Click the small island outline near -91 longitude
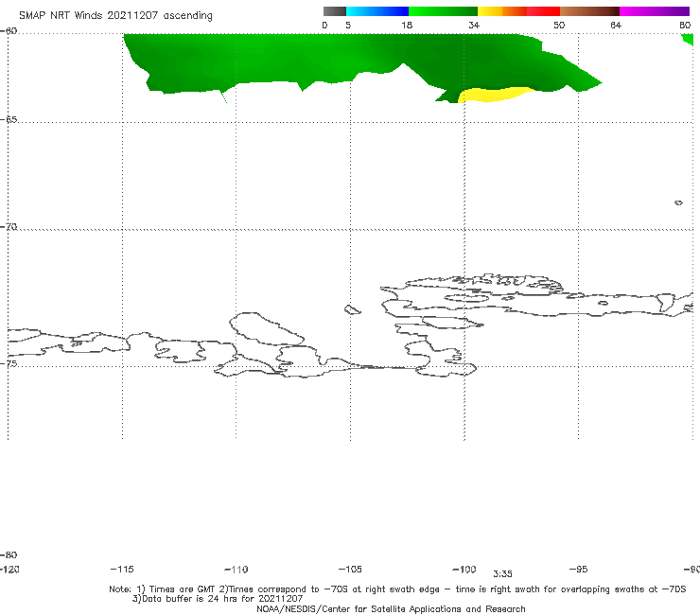This screenshot has width=700, height=615. pos(678,202)
